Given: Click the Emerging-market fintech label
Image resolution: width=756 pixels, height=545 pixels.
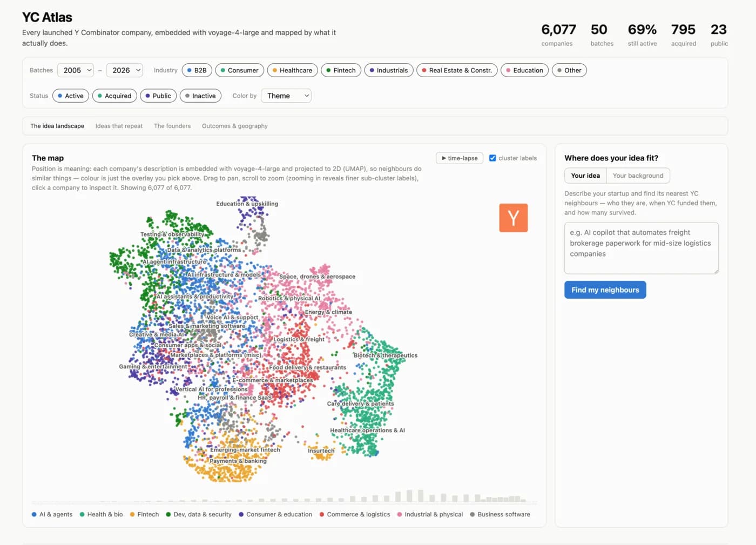Looking at the screenshot, I should [245, 450].
